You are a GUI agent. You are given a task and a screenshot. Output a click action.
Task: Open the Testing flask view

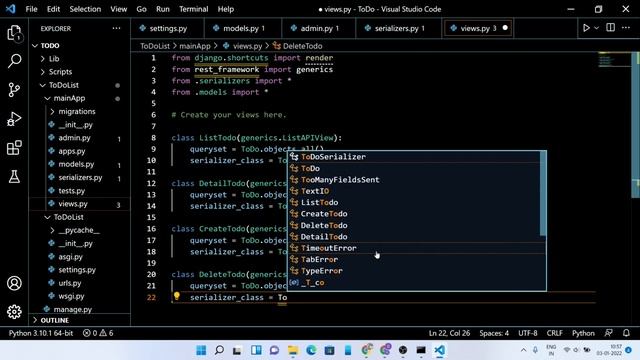click(x=14, y=177)
